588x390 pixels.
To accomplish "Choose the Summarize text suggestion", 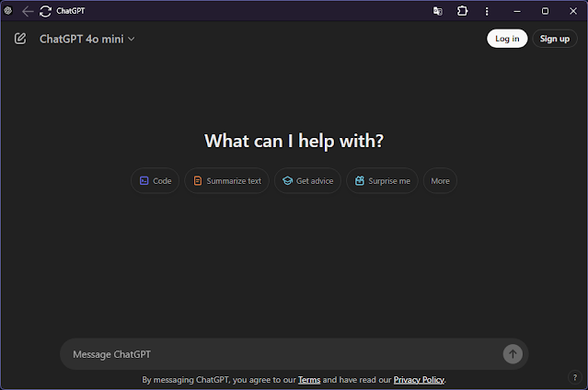I will [x=227, y=181].
